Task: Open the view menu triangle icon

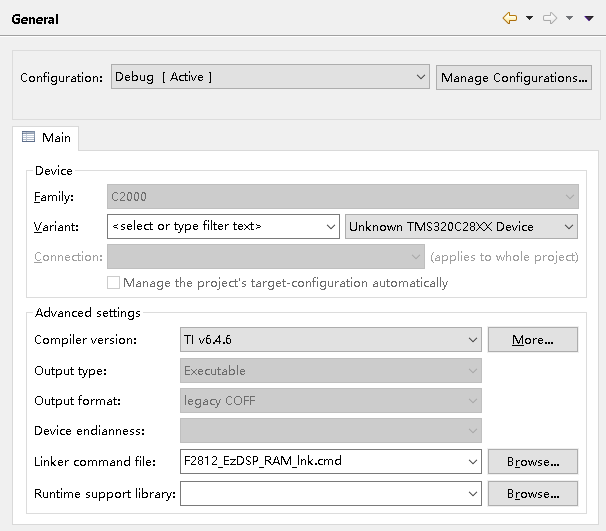Action: [588, 18]
